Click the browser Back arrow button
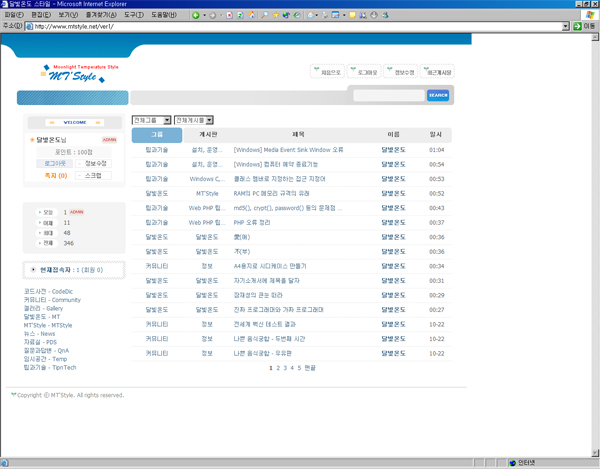Screen dimensions: 600x469 197,15
